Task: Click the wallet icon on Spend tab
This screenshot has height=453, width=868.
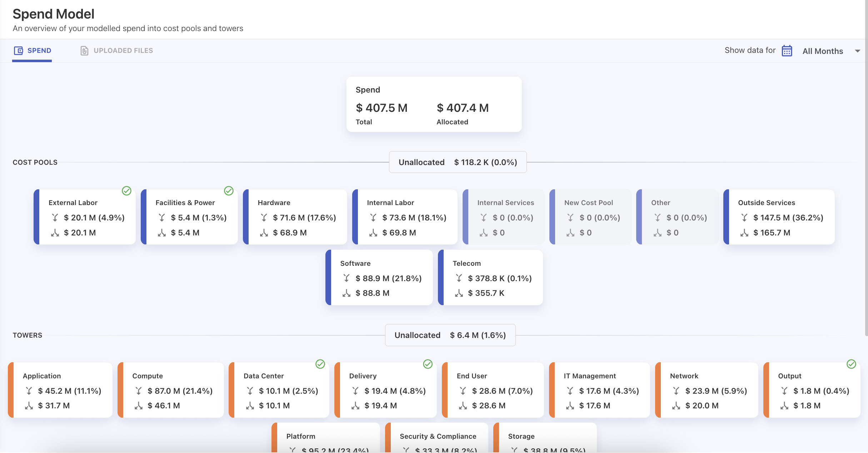Action: point(18,51)
